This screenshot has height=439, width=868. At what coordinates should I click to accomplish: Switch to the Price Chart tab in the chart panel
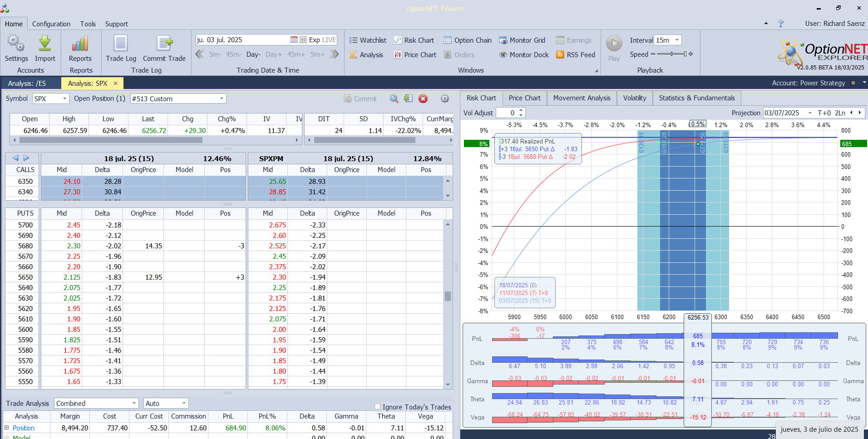tap(524, 98)
